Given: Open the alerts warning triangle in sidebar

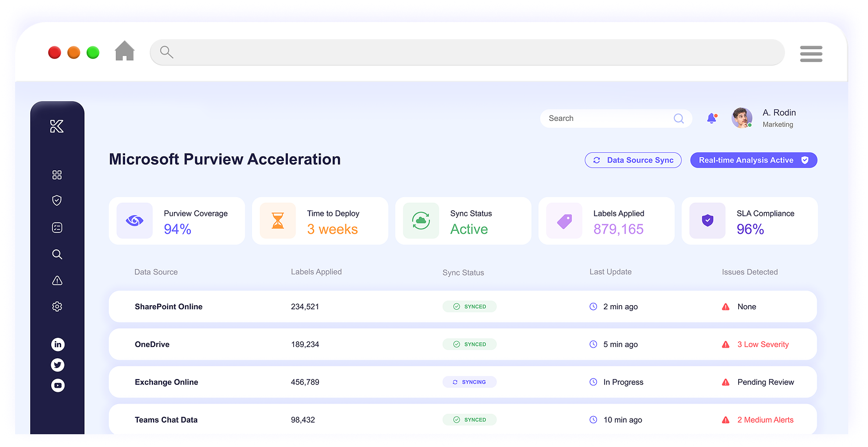Looking at the screenshot, I should tap(57, 281).
